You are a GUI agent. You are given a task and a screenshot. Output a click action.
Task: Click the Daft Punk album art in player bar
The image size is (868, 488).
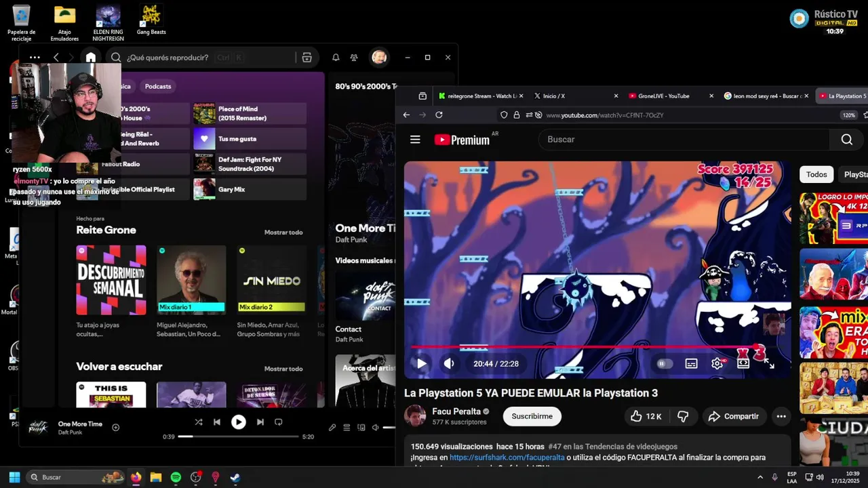(38, 428)
